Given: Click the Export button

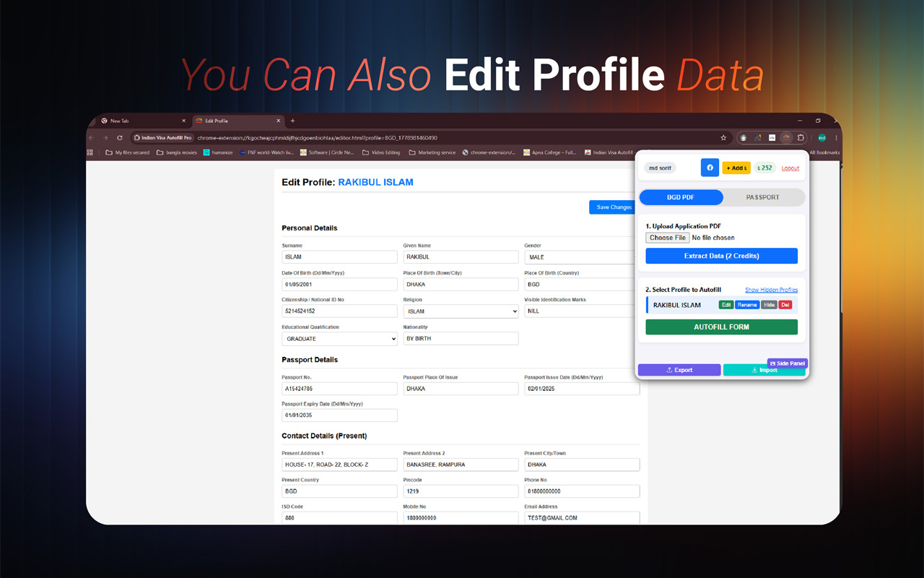Looking at the screenshot, I should pos(679,370).
